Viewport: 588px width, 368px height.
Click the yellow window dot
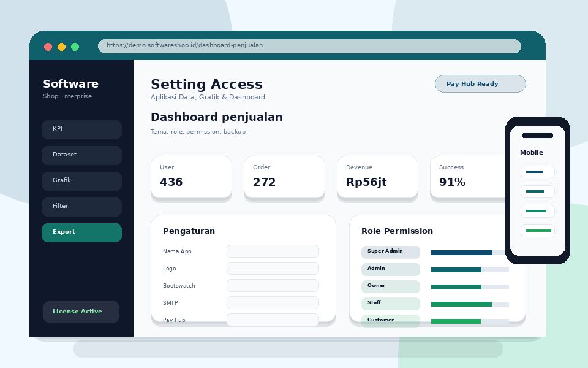61,47
